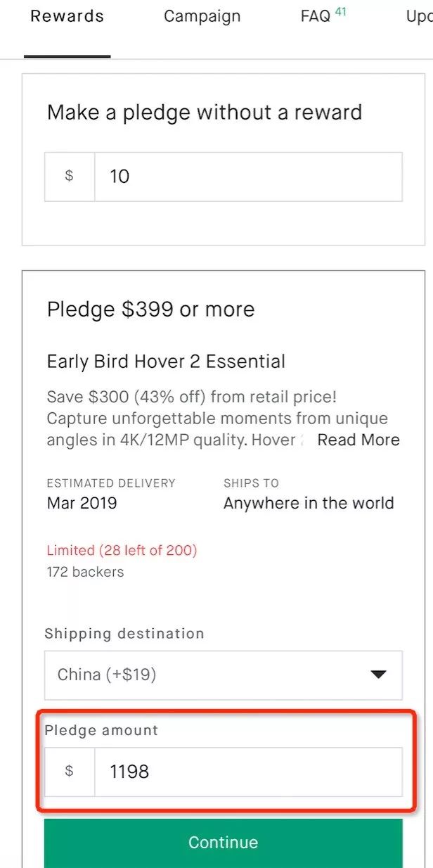Click the dollar sign beside the 1198 field
The width and height of the screenshot is (433, 868).
click(69, 772)
